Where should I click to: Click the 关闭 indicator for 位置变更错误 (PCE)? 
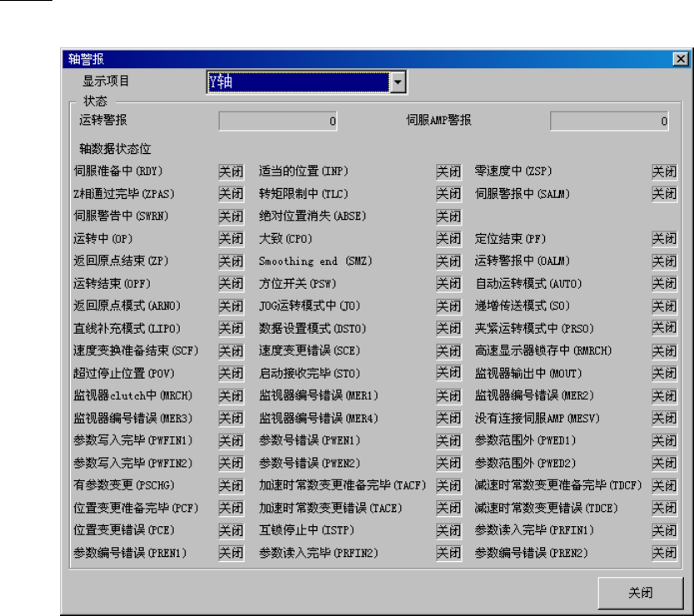click(231, 531)
